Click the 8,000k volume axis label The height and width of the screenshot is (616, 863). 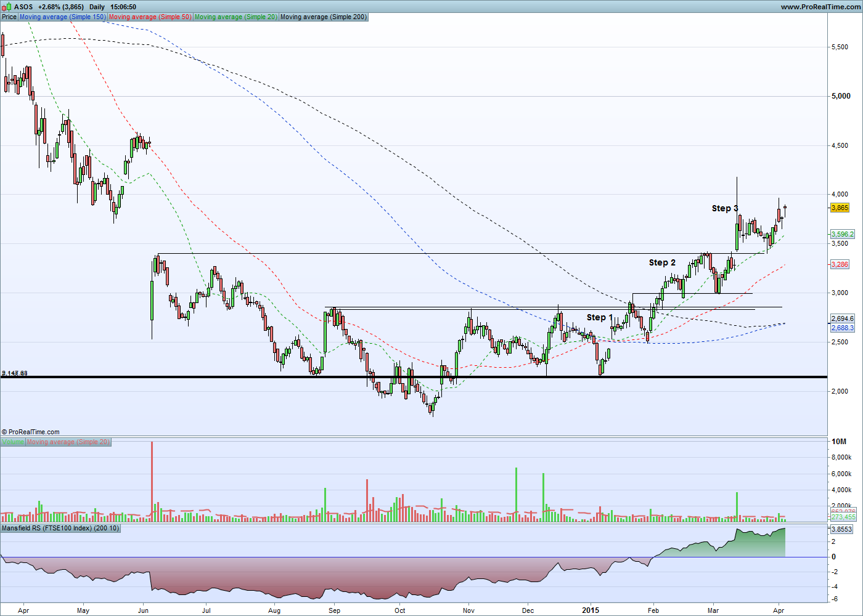pyautogui.click(x=841, y=457)
